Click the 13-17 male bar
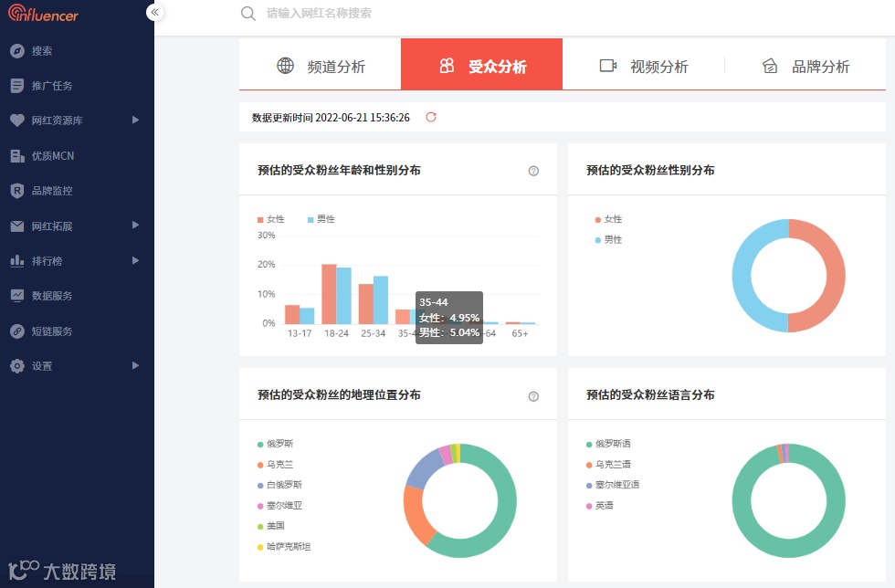This screenshot has height=588, width=895. (x=307, y=316)
